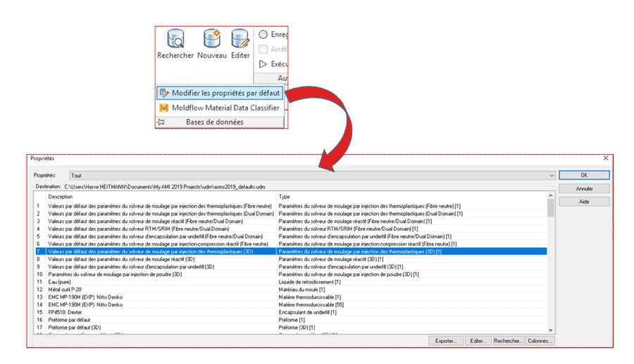
Task: Select highlighted row 7 thermoplastiques (3D)
Action: tap(291, 251)
